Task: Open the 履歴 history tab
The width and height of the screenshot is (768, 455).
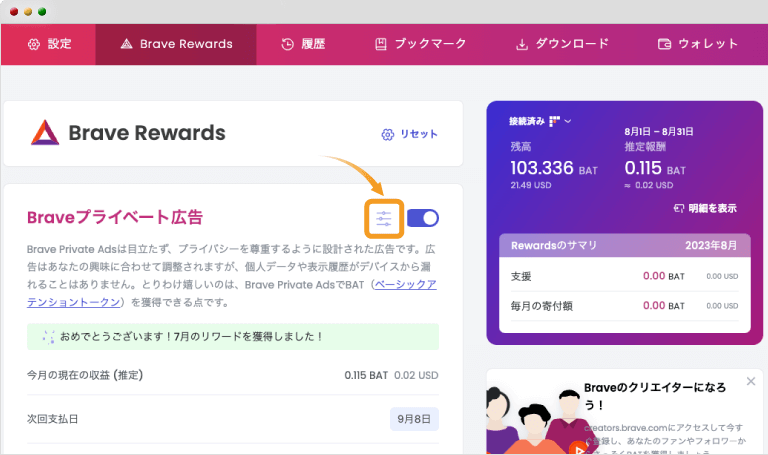Action: point(303,44)
